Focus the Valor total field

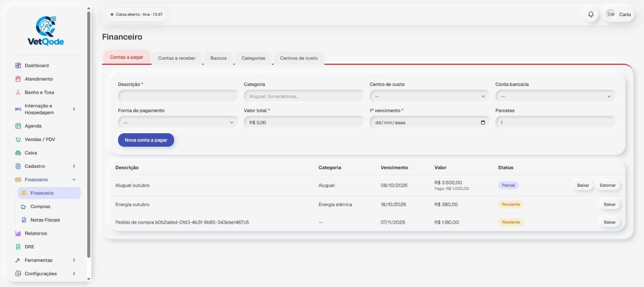pyautogui.click(x=304, y=123)
